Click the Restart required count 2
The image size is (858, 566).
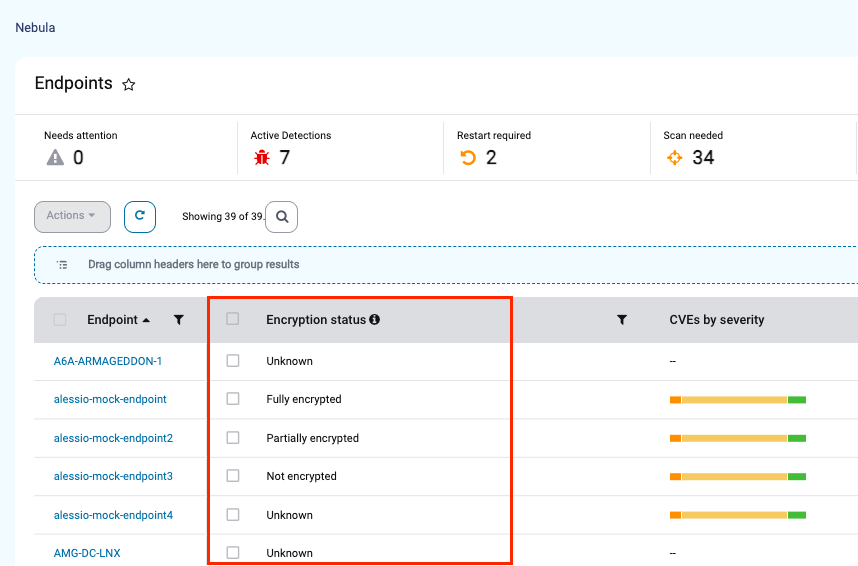point(491,158)
